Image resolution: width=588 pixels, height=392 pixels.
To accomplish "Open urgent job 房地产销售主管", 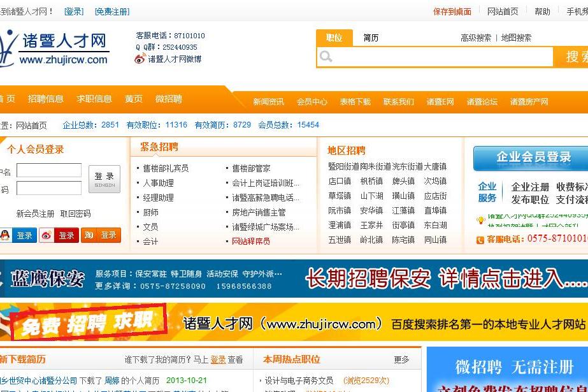I will pos(259,212).
